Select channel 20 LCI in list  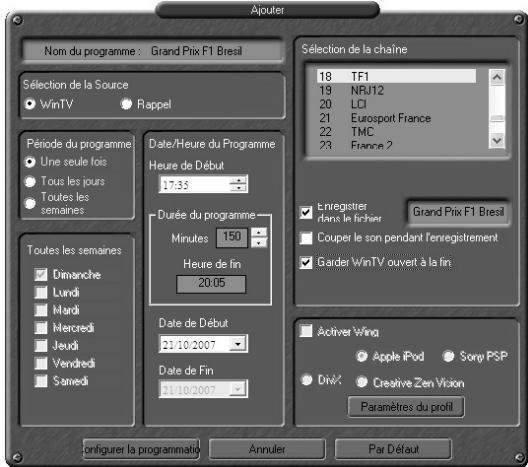(x=396, y=104)
